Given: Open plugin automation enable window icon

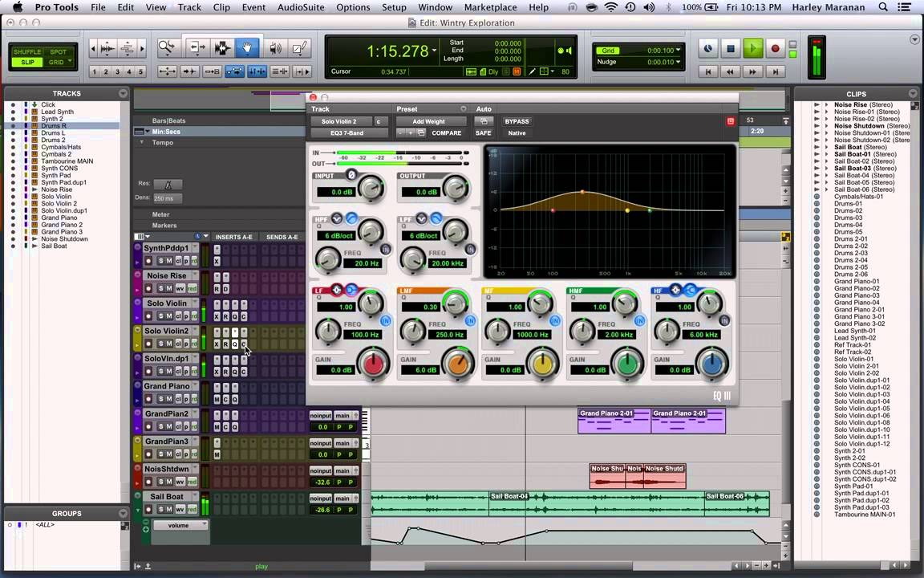Looking at the screenshot, I should coord(483,121).
